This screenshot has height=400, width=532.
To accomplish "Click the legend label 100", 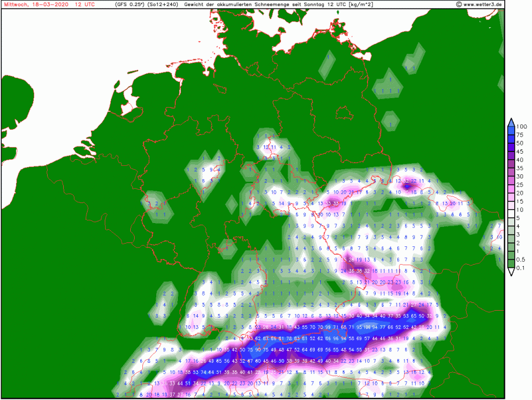I will 521,126.
